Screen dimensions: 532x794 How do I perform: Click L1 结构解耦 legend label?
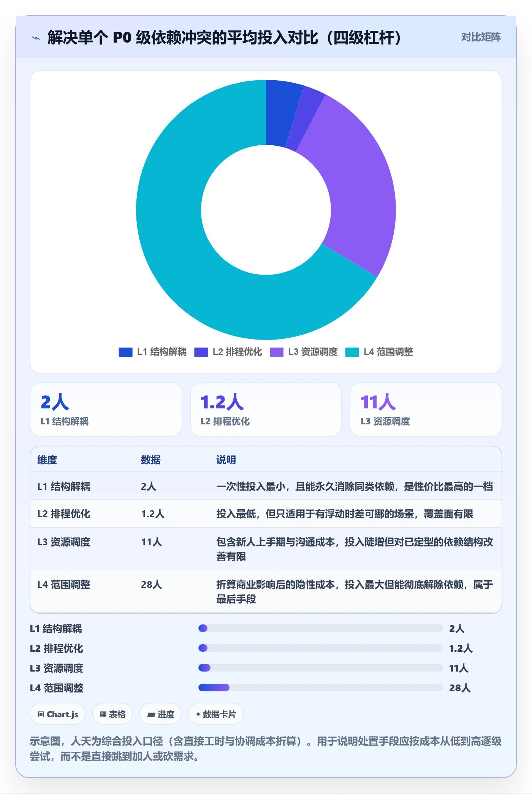pos(162,352)
